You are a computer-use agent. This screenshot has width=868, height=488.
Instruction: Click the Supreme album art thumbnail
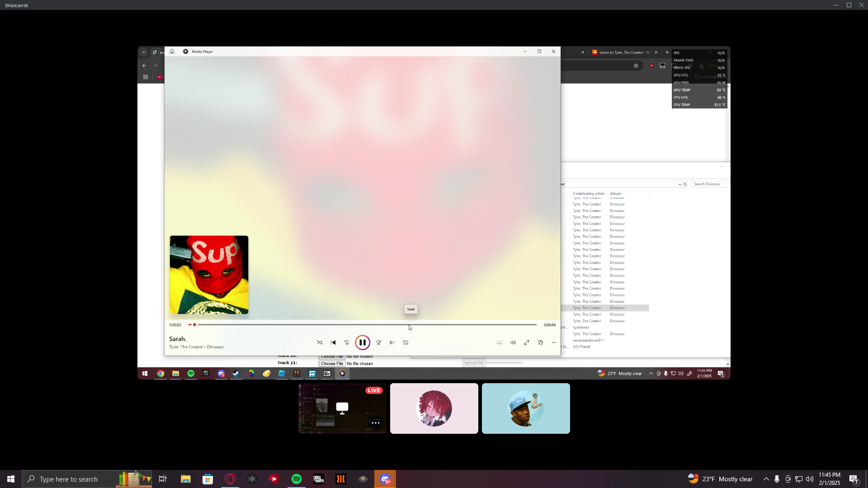click(209, 275)
